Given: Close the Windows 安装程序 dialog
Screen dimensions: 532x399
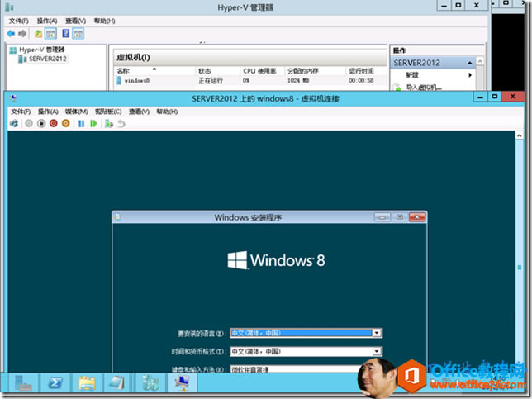Looking at the screenshot, I should click(x=417, y=217).
